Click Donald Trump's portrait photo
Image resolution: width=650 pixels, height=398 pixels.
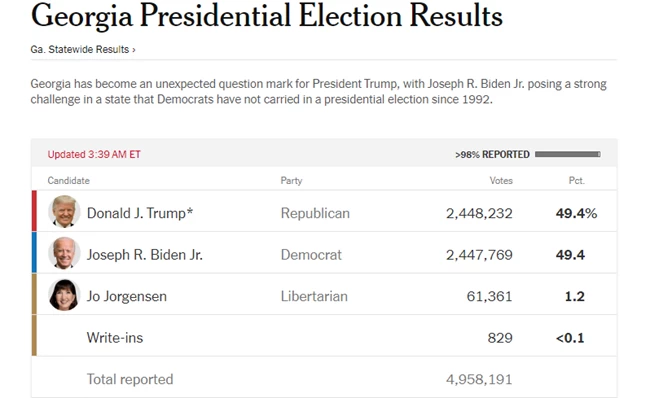coord(64,211)
